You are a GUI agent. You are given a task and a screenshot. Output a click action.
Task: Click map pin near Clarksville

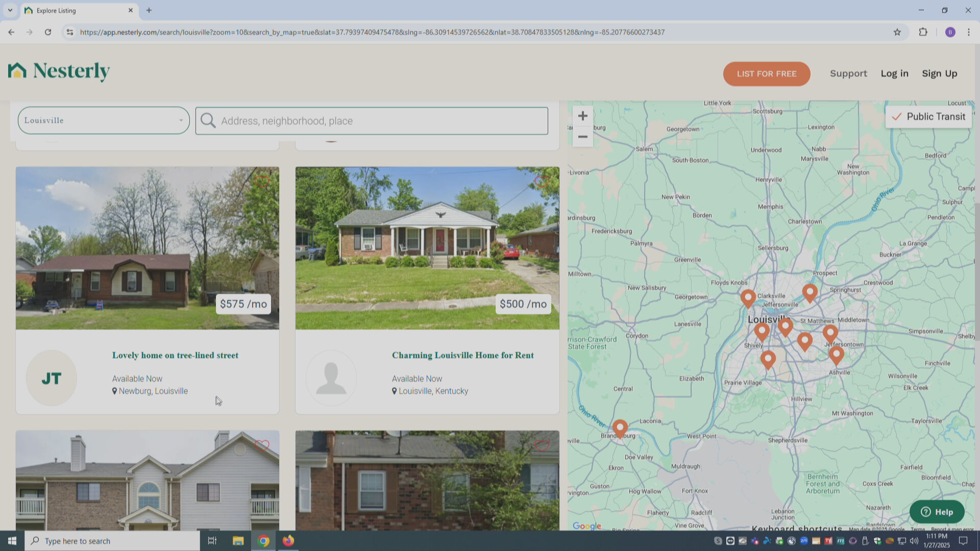(x=748, y=298)
